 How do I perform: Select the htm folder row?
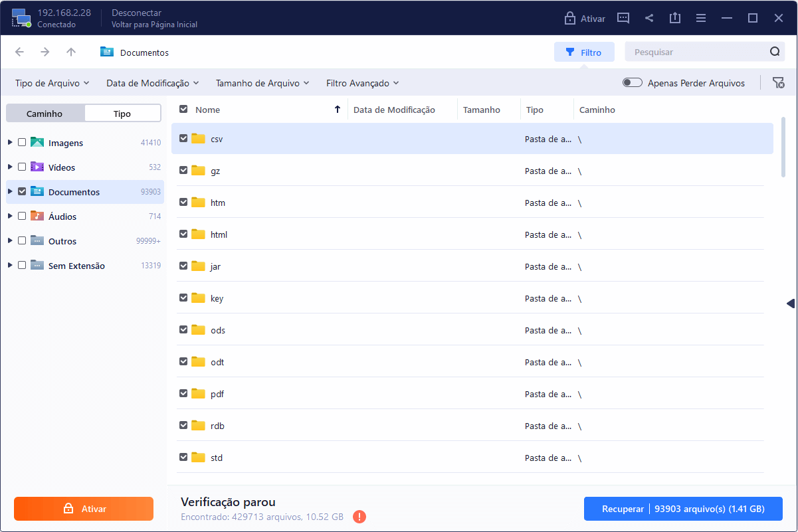point(472,202)
